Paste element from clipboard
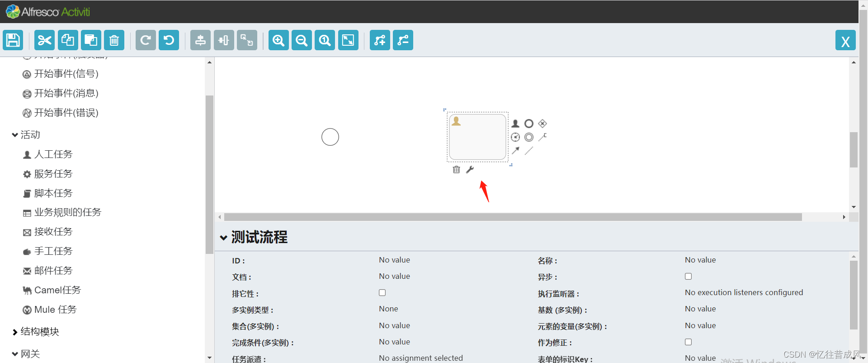 click(91, 40)
